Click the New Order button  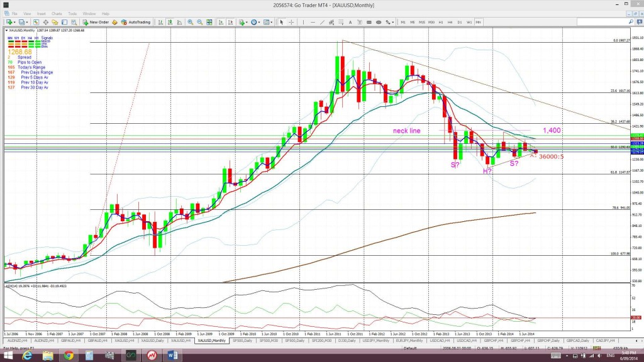(x=99, y=22)
